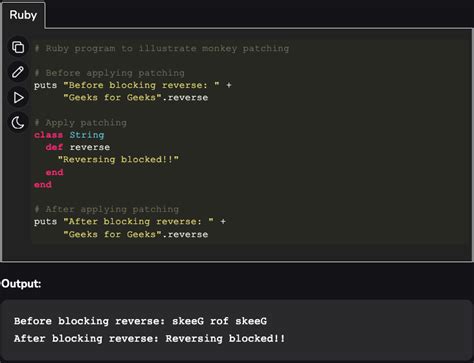
Task: Click the comment "# After applying patching"
Action: tap(106, 209)
